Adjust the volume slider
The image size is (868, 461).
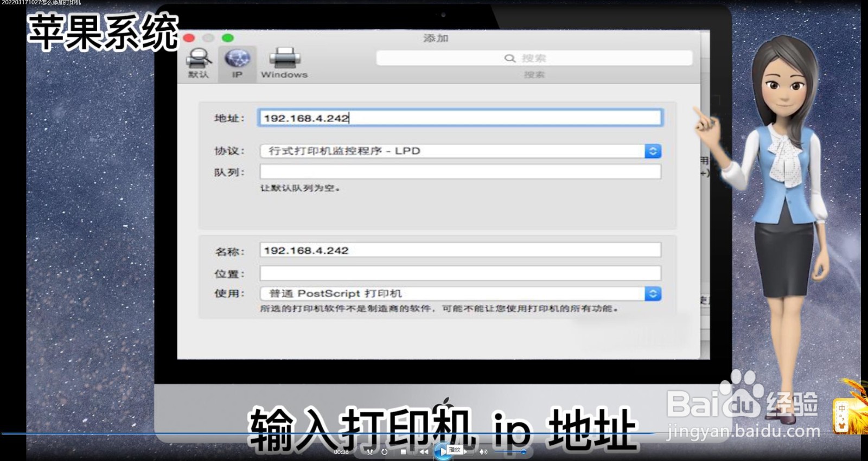click(x=510, y=451)
